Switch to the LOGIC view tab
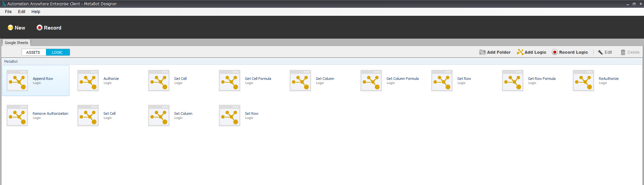Image resolution: width=644 pixels, height=185 pixels. (58, 52)
